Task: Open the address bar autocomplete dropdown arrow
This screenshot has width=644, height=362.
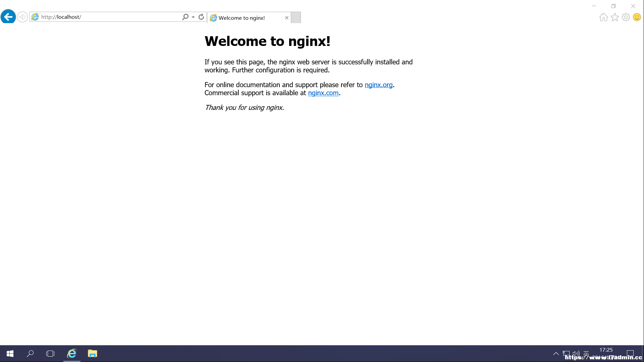Action: (193, 17)
